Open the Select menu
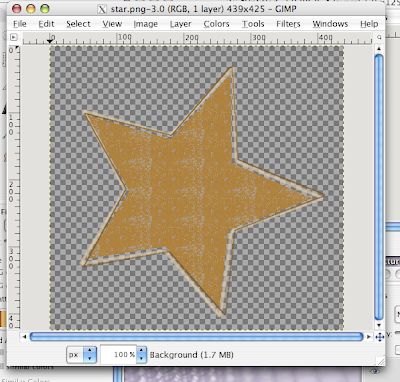The height and width of the screenshot is (382, 400). pyautogui.click(x=78, y=24)
